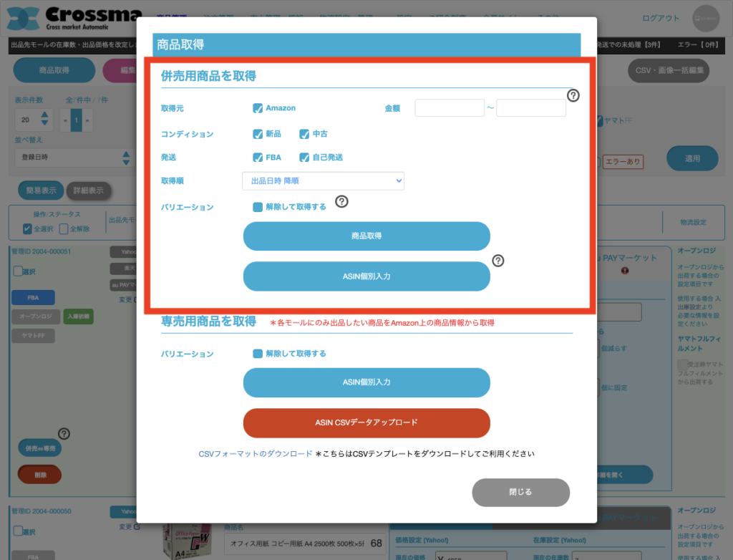Viewport: 733px width, 560px height.
Task: Open the 出品日時 降順 sort dropdown
Action: point(323,180)
